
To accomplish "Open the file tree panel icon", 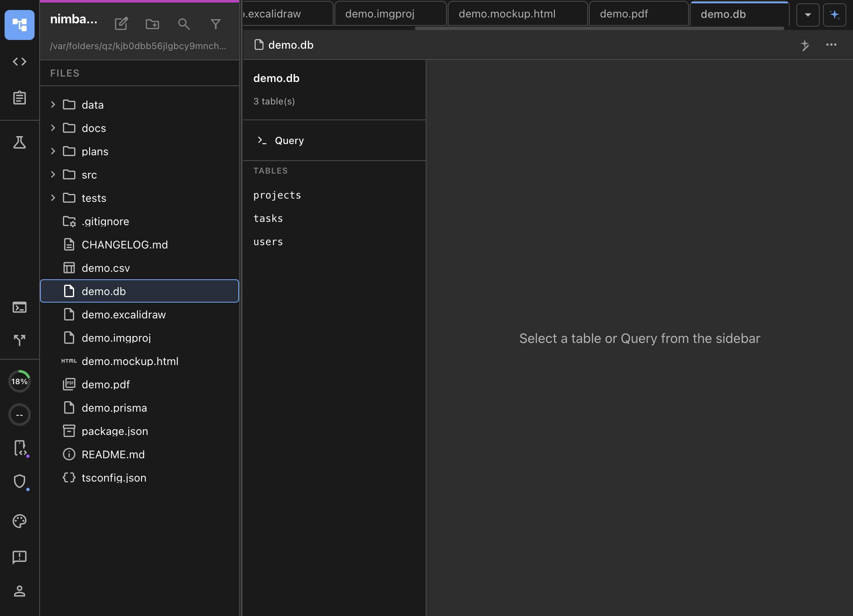I will [x=20, y=25].
